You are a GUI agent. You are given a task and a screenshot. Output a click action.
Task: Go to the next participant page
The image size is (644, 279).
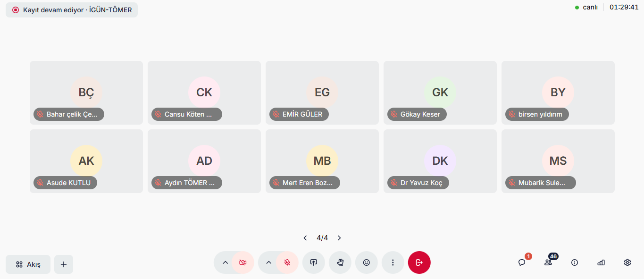[339, 238]
